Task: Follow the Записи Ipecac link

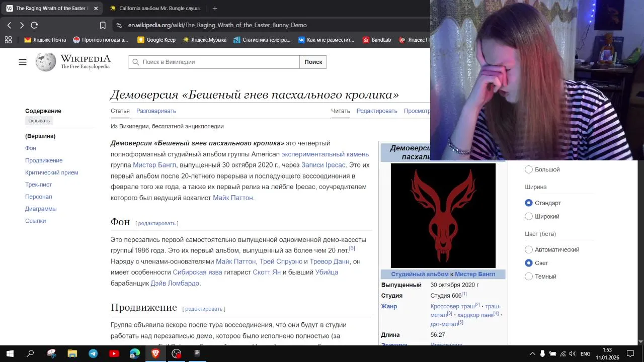Action: pos(324,165)
